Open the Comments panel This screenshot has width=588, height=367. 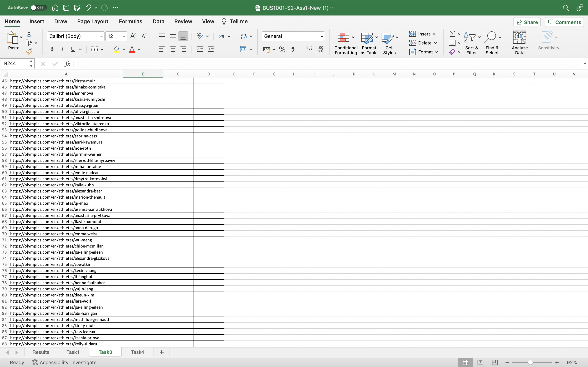coord(564,22)
